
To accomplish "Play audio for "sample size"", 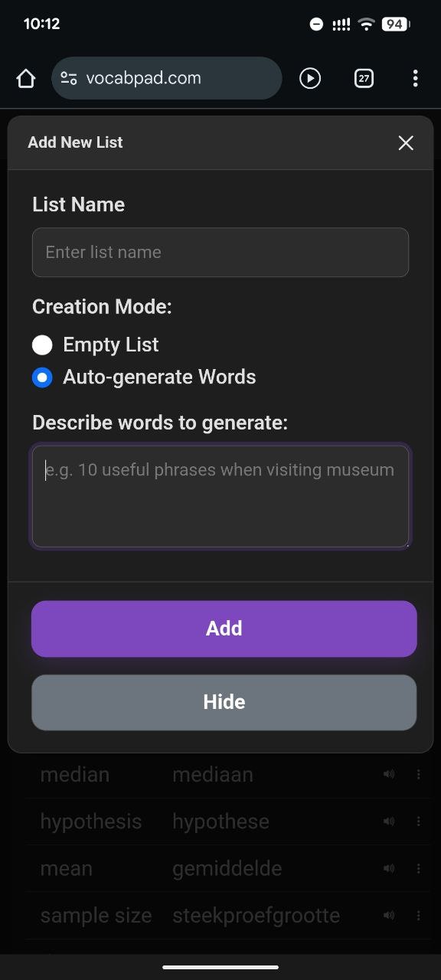I will (389, 915).
